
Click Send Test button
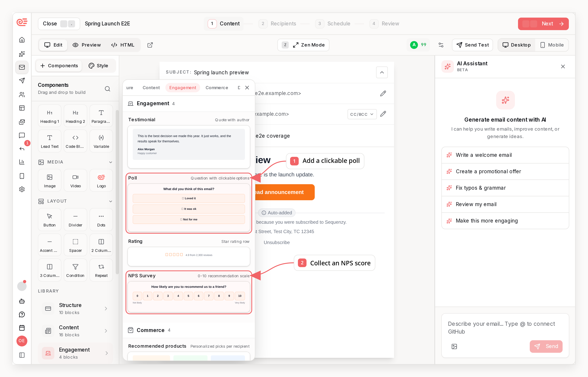click(472, 45)
